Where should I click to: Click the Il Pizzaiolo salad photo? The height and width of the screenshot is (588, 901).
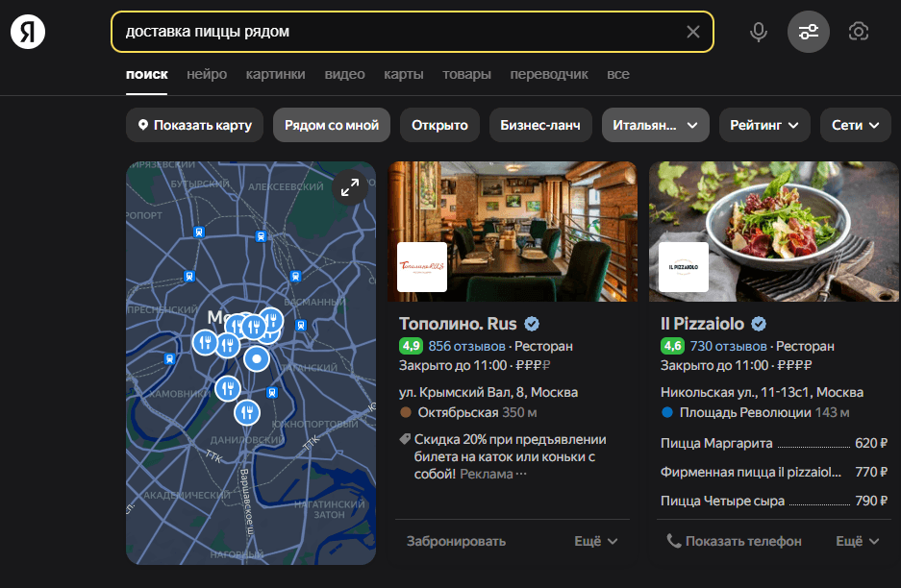pyautogui.click(x=774, y=232)
